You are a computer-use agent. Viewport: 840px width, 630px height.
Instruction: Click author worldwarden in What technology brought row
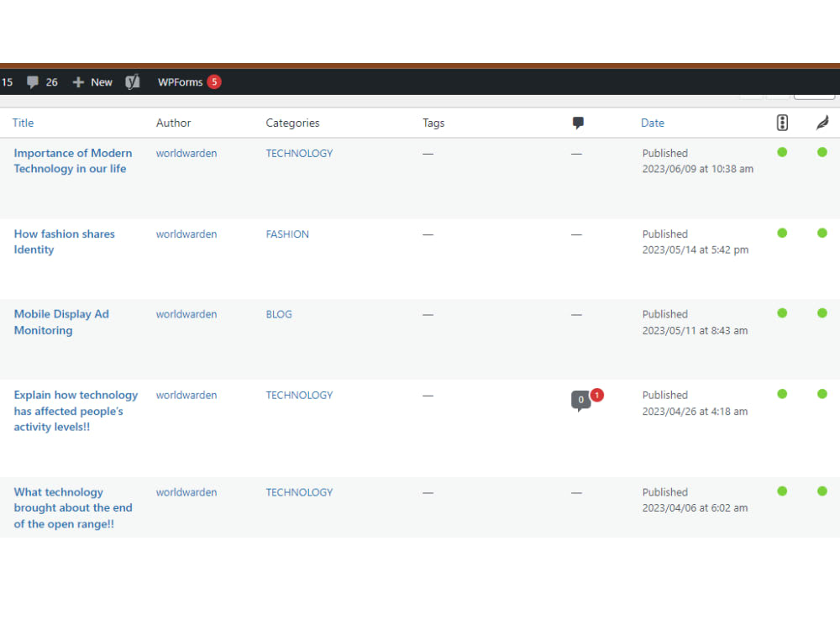point(186,491)
